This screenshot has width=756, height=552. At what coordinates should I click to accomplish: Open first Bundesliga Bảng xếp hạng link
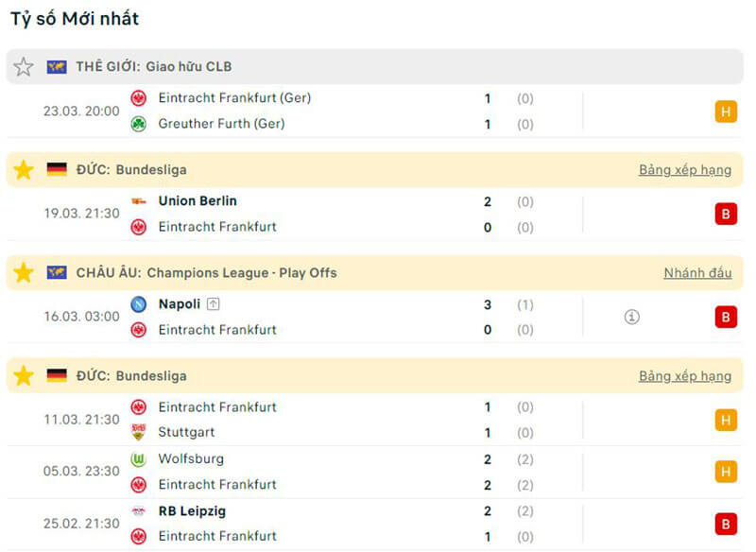684,170
